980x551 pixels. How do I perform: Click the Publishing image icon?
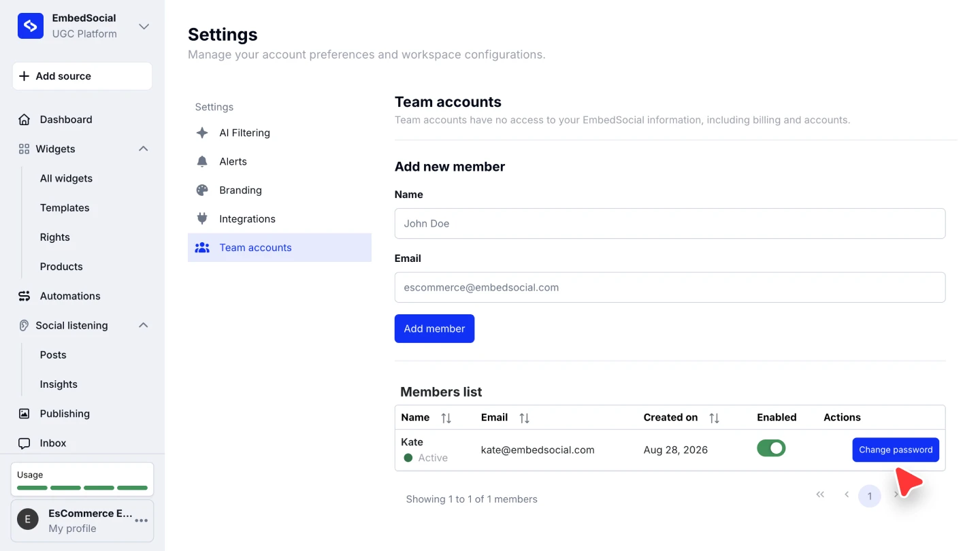click(24, 414)
